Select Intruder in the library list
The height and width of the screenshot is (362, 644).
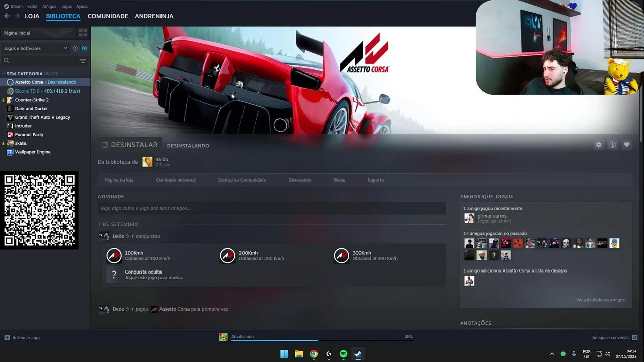pos(45,126)
